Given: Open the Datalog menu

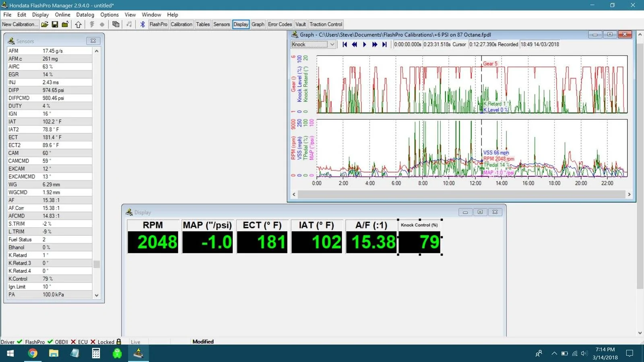Looking at the screenshot, I should click(x=85, y=14).
